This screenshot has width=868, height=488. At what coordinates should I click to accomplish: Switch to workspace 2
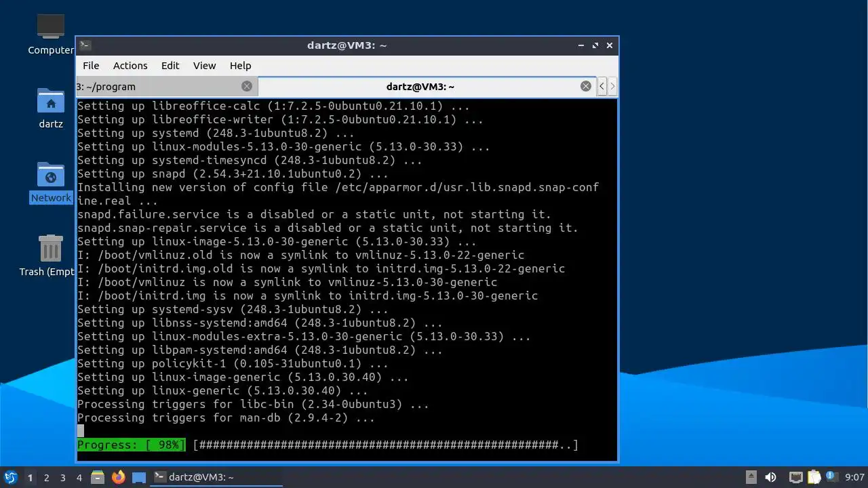click(46, 477)
